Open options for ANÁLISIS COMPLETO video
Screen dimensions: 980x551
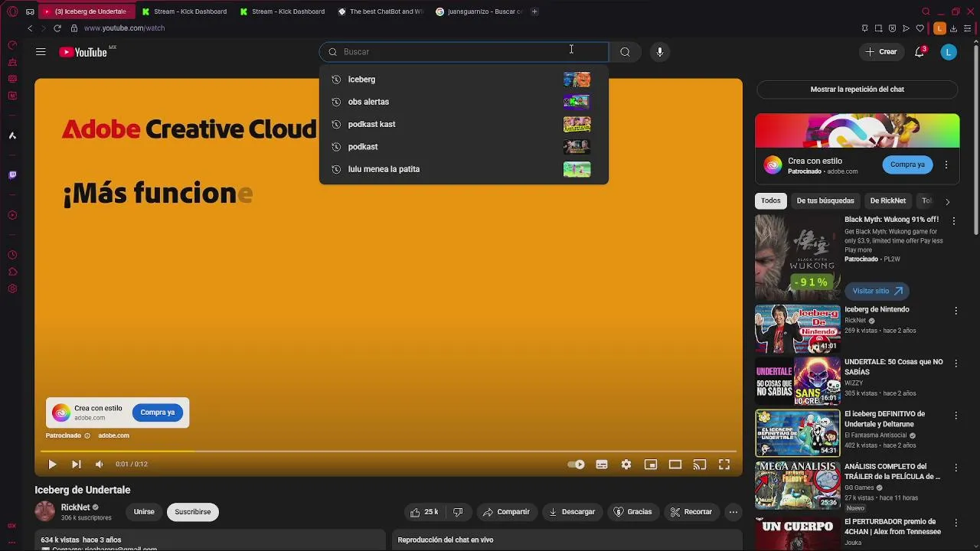pos(955,468)
